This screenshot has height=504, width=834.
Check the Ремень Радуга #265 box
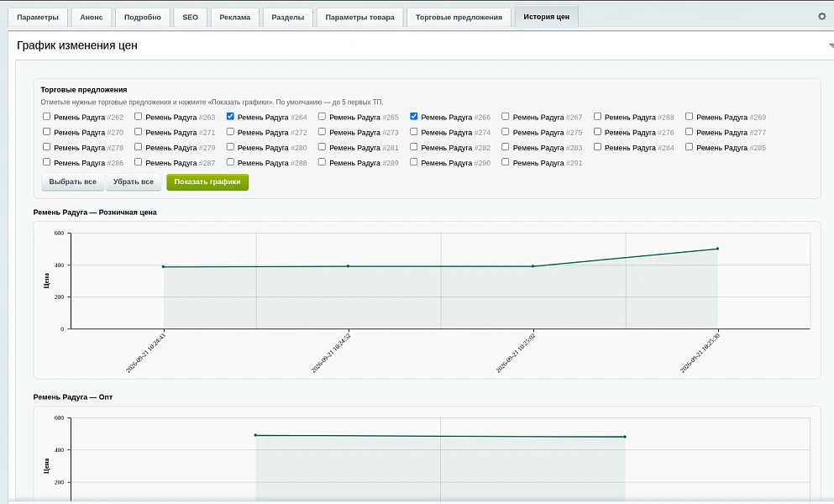tap(322, 117)
